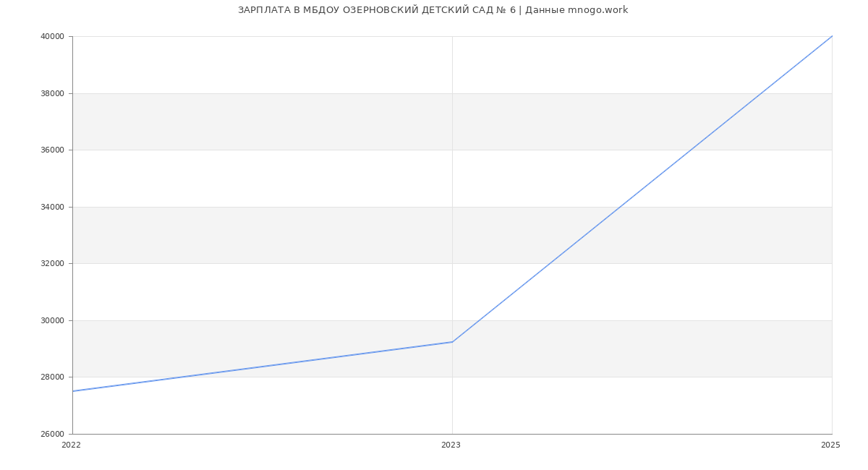
Task: Click the 40000 y-axis label
Action: pos(53,37)
